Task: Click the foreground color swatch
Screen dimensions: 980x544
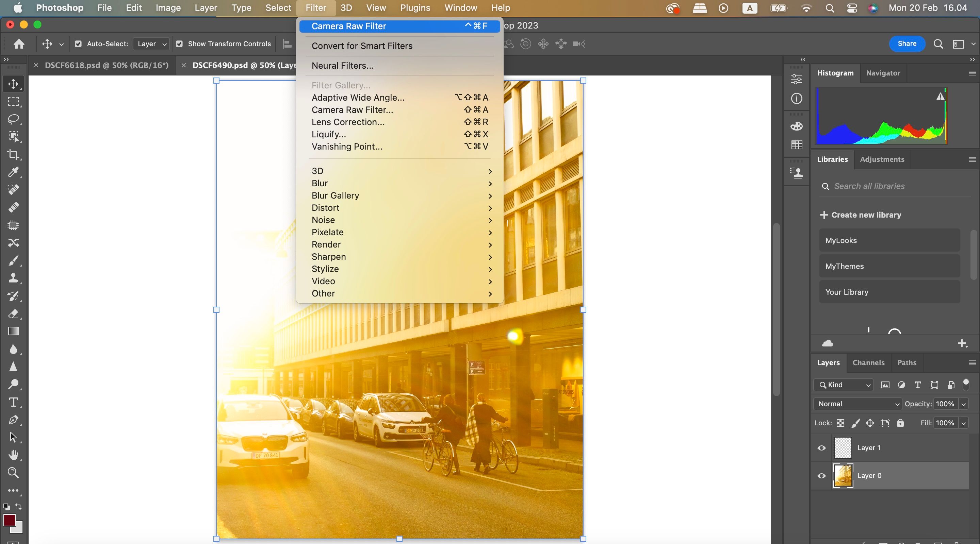Action: pyautogui.click(x=10, y=521)
